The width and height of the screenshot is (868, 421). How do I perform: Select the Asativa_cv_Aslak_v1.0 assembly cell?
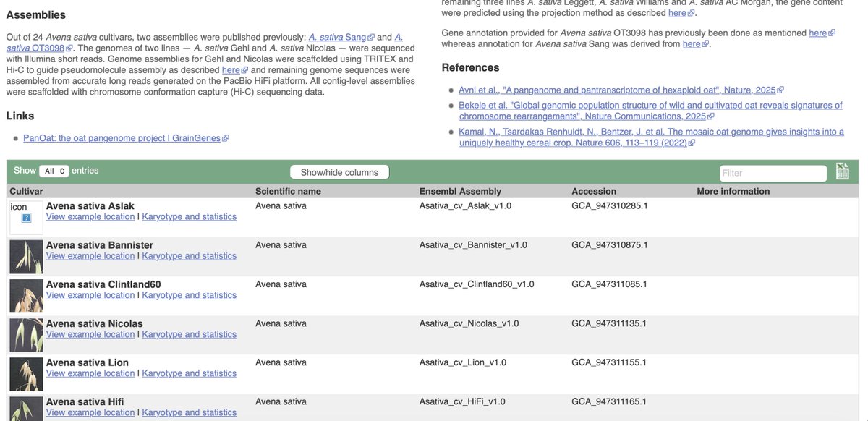click(x=465, y=205)
